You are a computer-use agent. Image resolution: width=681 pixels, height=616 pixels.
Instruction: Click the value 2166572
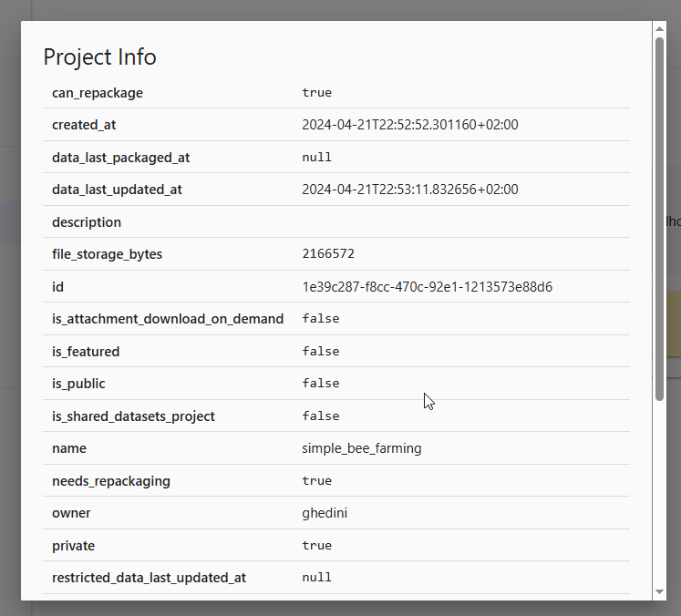point(328,253)
